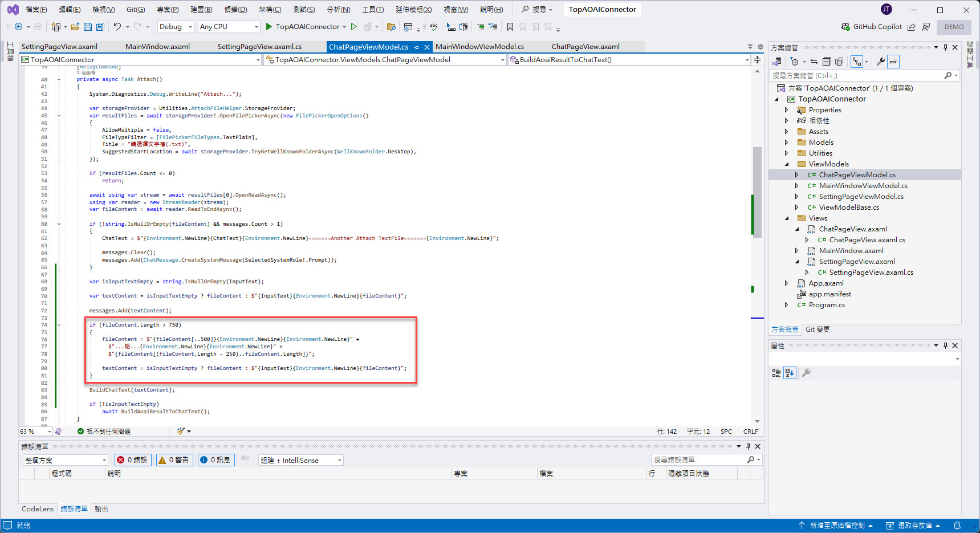Click the share/live share icon near Copilot

tap(912, 27)
